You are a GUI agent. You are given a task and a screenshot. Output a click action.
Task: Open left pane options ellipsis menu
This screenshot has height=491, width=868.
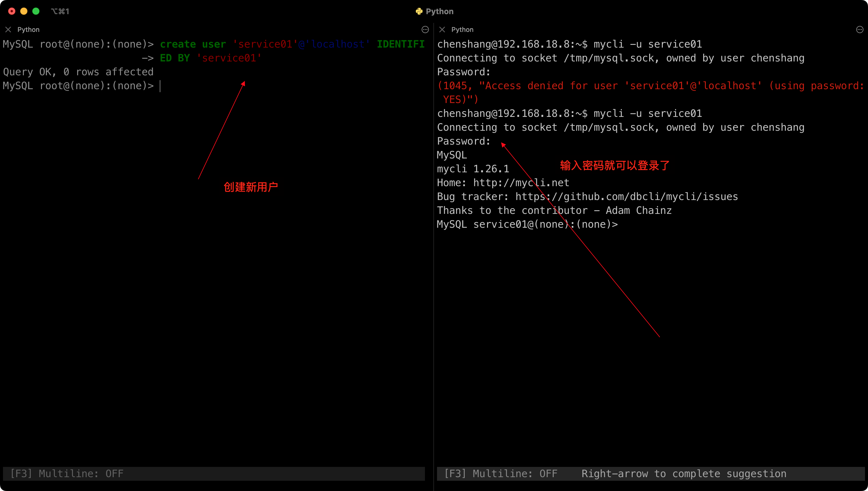coord(425,30)
